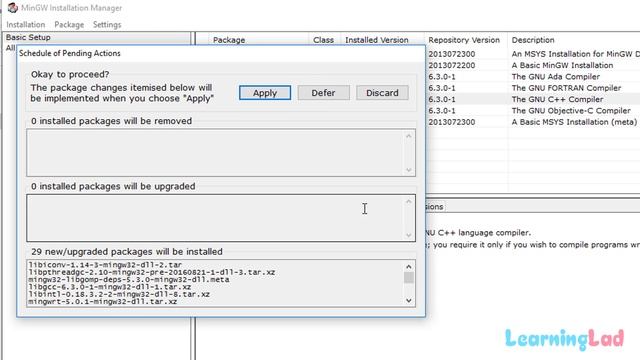Select libgcc-6.3.0-1-mingw32-dll-1.tar.xz entry
The width and height of the screenshot is (640, 360).
[109, 287]
